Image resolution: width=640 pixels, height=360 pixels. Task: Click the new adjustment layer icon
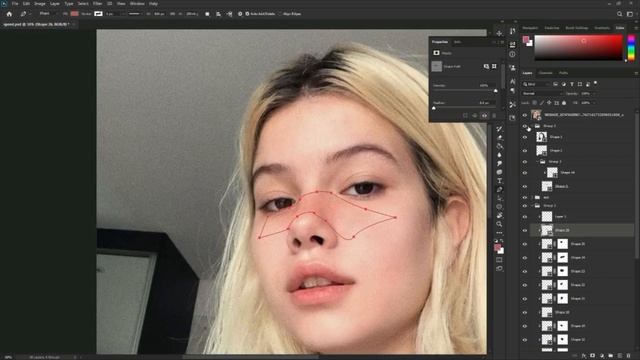click(x=602, y=356)
